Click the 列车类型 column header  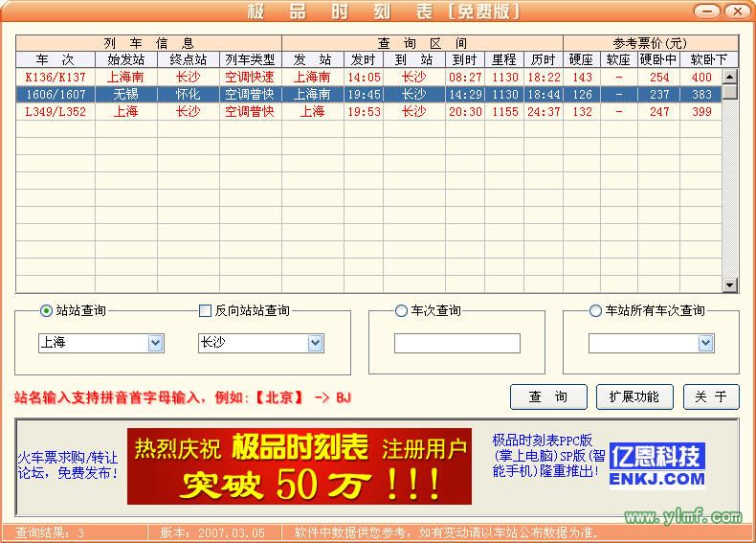[x=251, y=59]
